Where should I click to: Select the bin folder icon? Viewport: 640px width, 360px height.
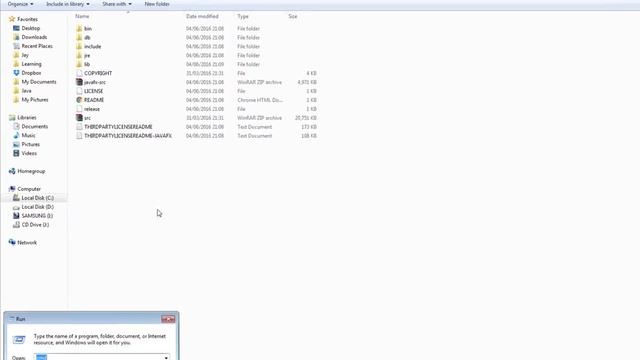79,29
